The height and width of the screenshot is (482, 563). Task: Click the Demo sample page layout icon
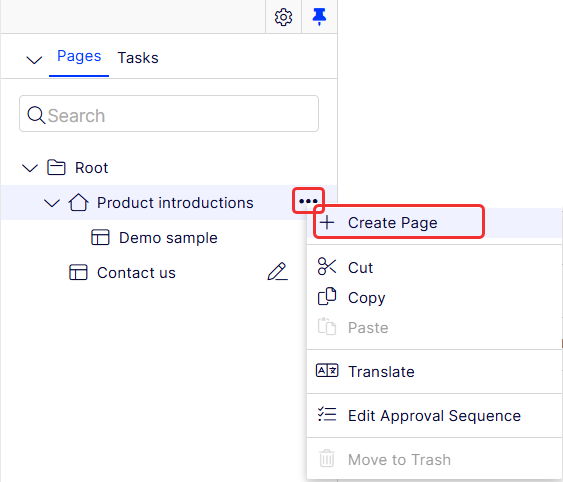pyautogui.click(x=100, y=237)
